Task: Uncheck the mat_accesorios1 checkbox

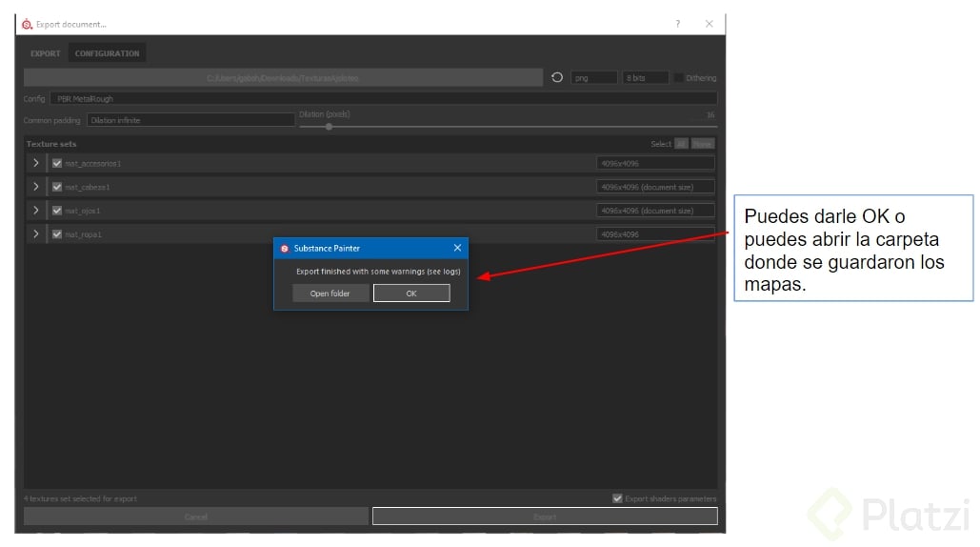Action: point(57,163)
